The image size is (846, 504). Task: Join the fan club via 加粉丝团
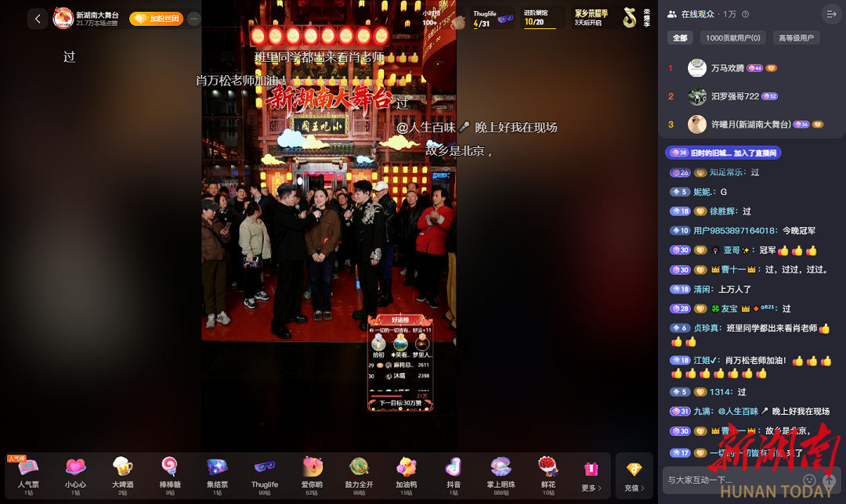pos(156,19)
